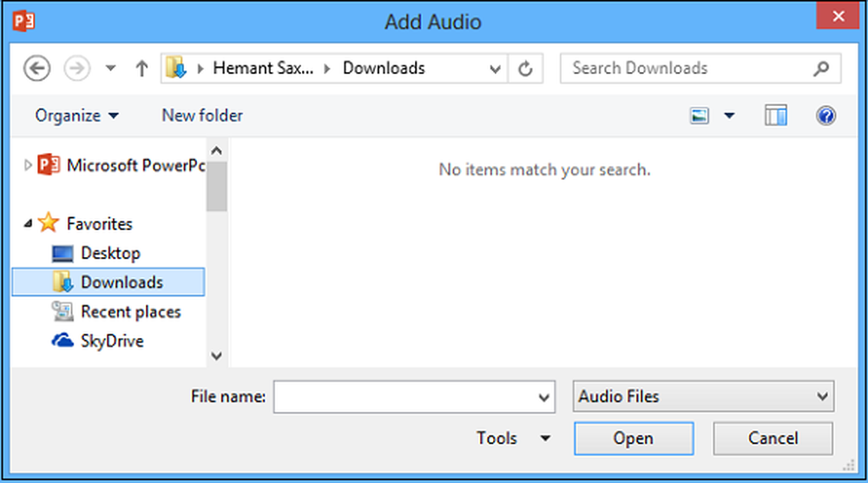Click the Up one level arrow
Viewport: 868px width, 483px height.
click(142, 69)
